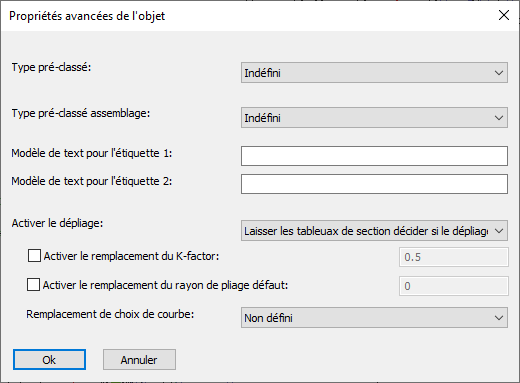Open the Type pré-classé dropdown
520x383 pixels.
click(x=374, y=73)
